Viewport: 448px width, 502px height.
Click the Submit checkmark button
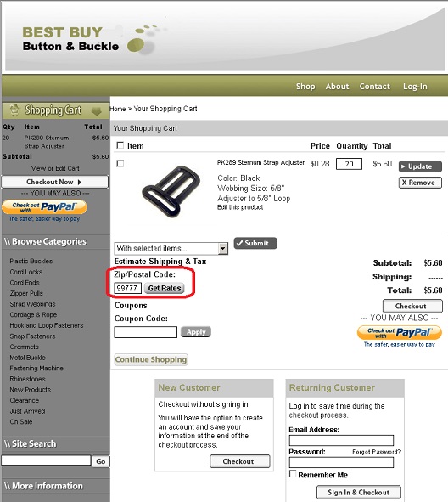click(x=255, y=243)
